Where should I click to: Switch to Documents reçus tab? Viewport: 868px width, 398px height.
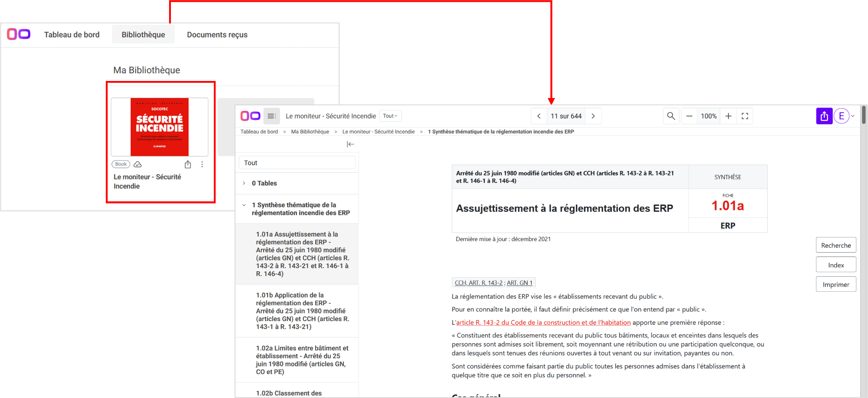[x=217, y=35]
